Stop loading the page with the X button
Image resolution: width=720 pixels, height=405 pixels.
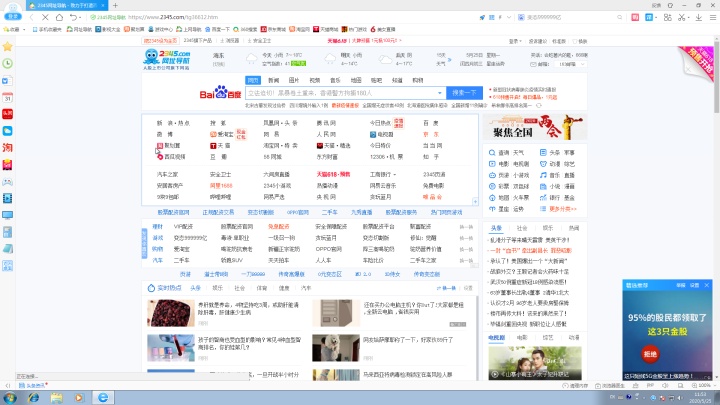tap(45, 17)
